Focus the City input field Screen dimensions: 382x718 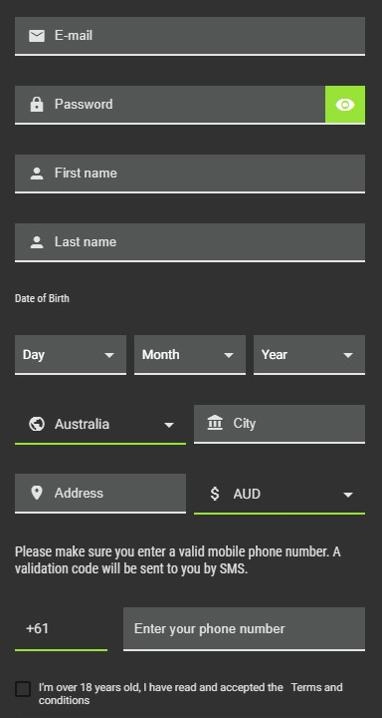(279, 424)
